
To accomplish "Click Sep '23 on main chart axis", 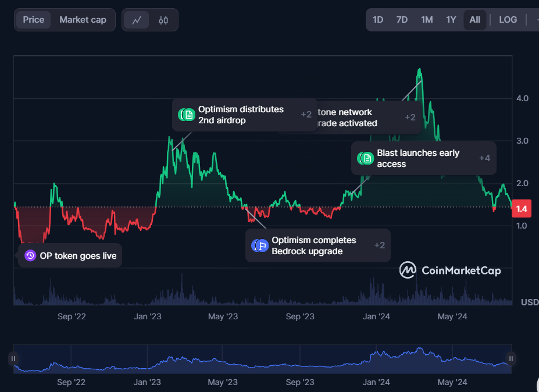I will 300,317.
